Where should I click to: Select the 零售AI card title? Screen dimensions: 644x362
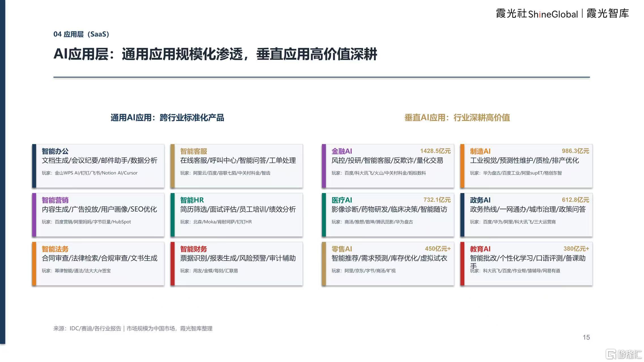click(x=342, y=249)
